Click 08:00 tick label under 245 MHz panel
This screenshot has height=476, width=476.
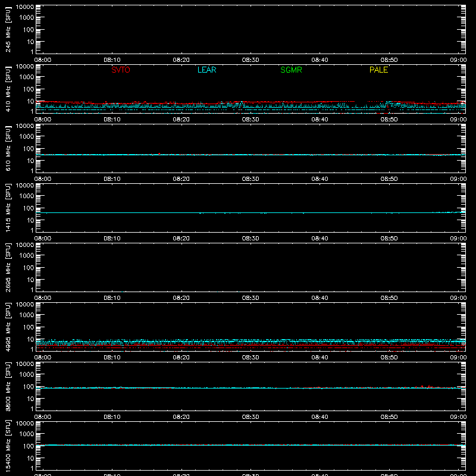pyautogui.click(x=43, y=60)
